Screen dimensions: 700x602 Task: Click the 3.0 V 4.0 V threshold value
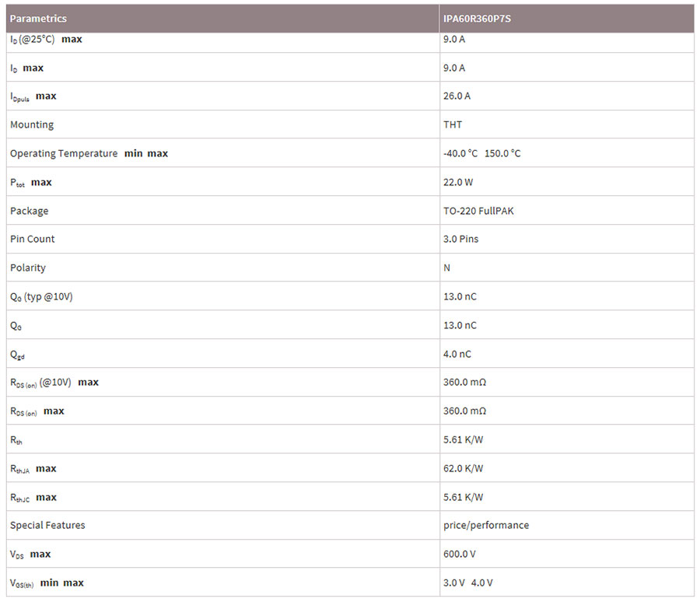click(x=467, y=583)
